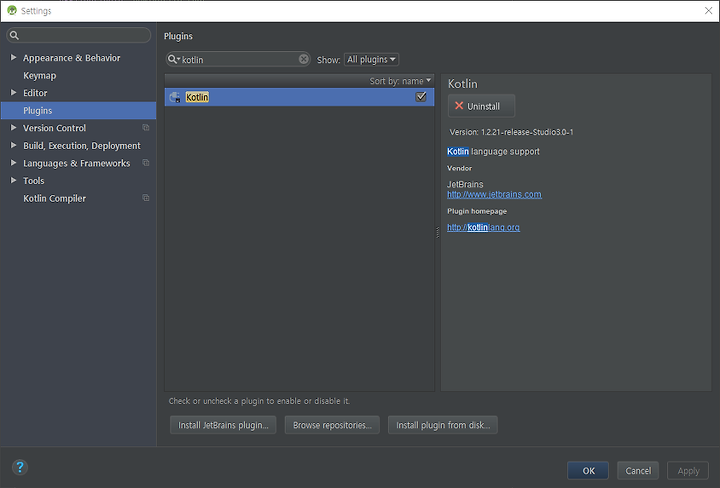The width and height of the screenshot is (720, 488).
Task: Click the 'Kotlin language support' description text
Action: 493,151
